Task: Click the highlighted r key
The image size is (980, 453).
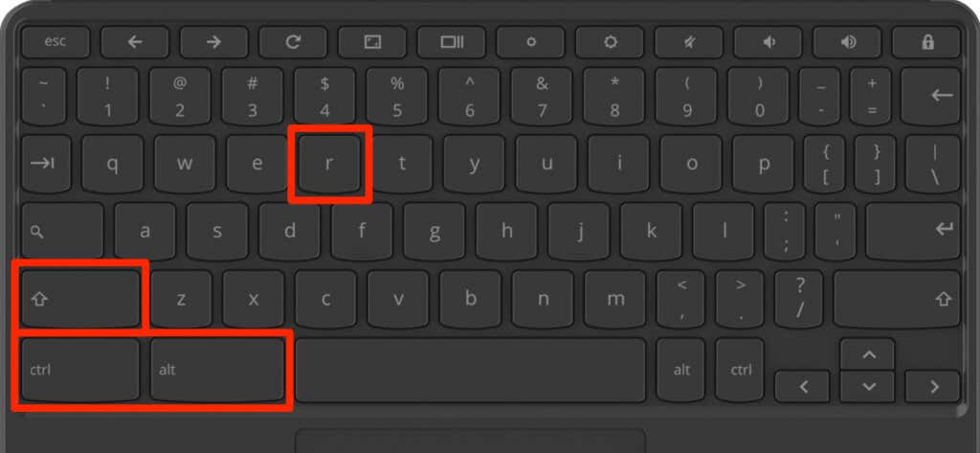Action: click(330, 164)
